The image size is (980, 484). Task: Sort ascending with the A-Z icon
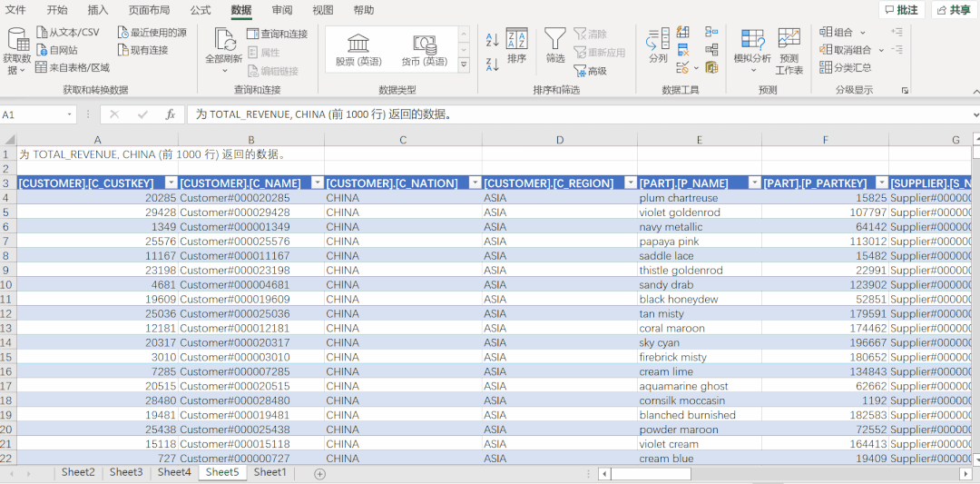(x=492, y=41)
